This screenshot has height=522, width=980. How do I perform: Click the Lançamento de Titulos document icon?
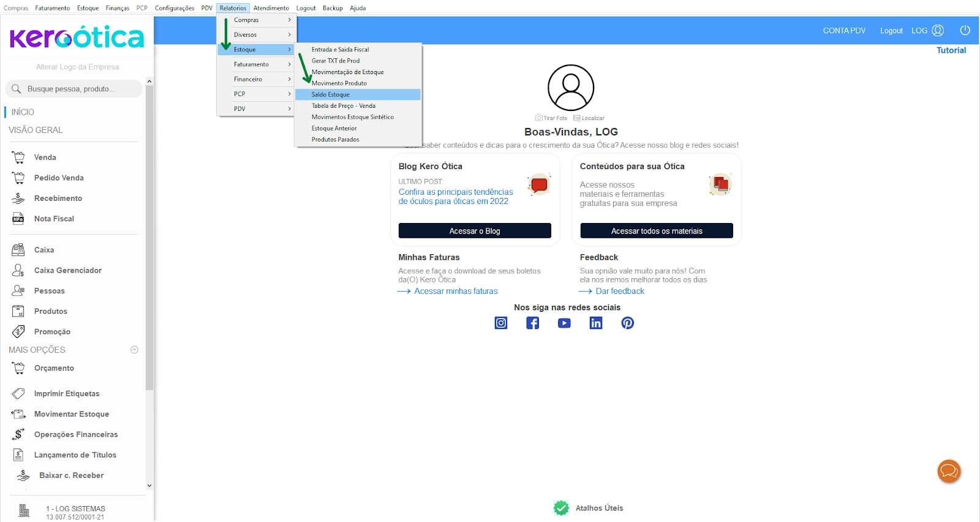[18, 455]
